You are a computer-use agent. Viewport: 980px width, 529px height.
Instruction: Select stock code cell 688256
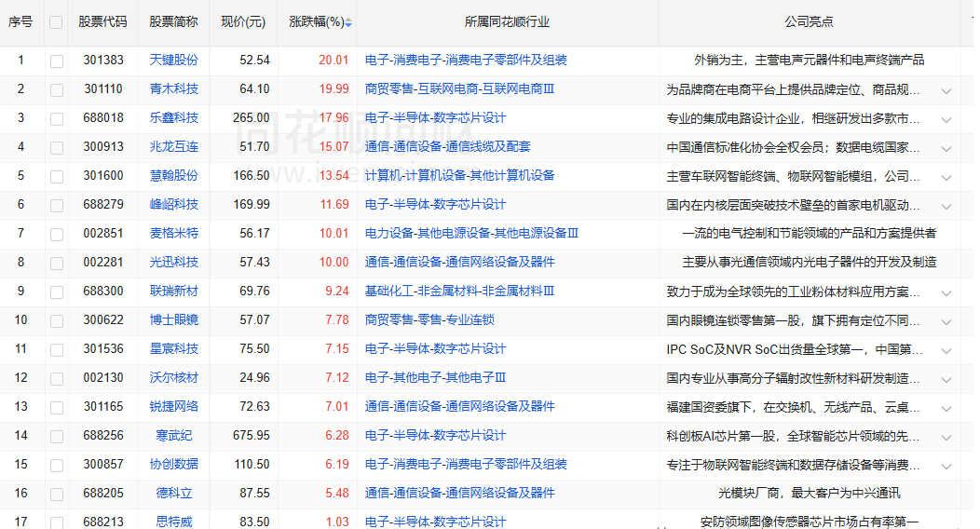pos(103,435)
